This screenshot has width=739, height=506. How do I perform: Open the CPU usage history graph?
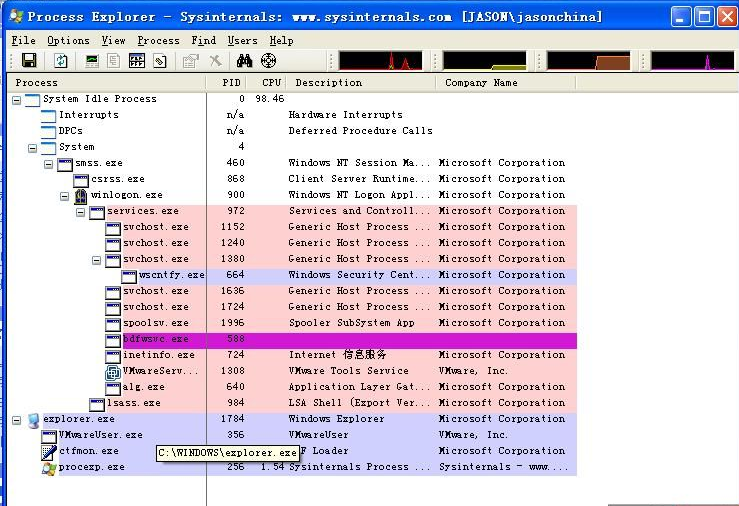coord(381,61)
